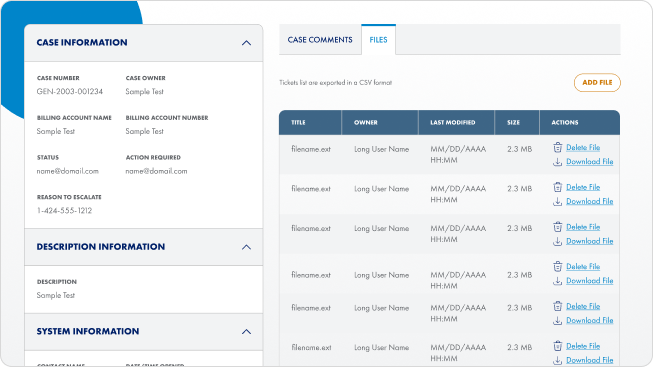Screen dimensions: 653x367
Task: Click download icon in fifth file row
Action: (558, 321)
